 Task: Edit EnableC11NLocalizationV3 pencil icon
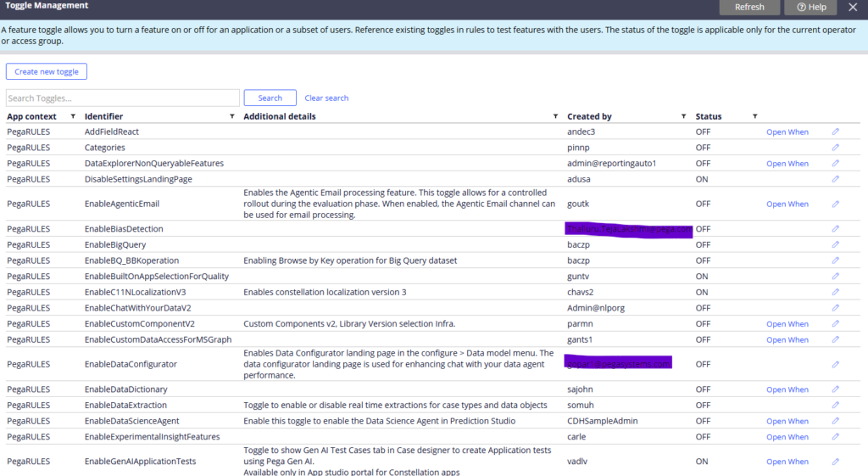(835, 292)
